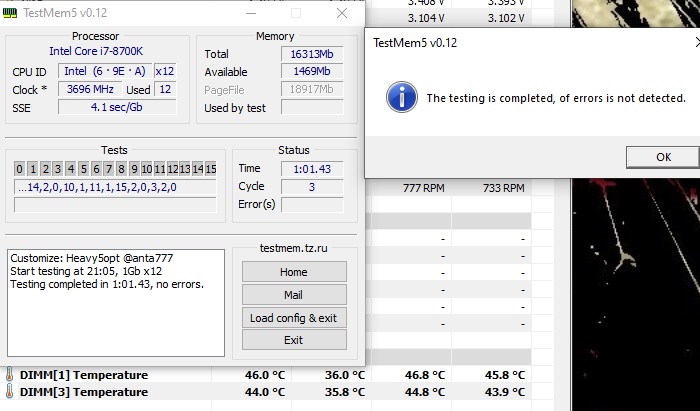Click the Time 1:01.43 status field

[x=312, y=169]
